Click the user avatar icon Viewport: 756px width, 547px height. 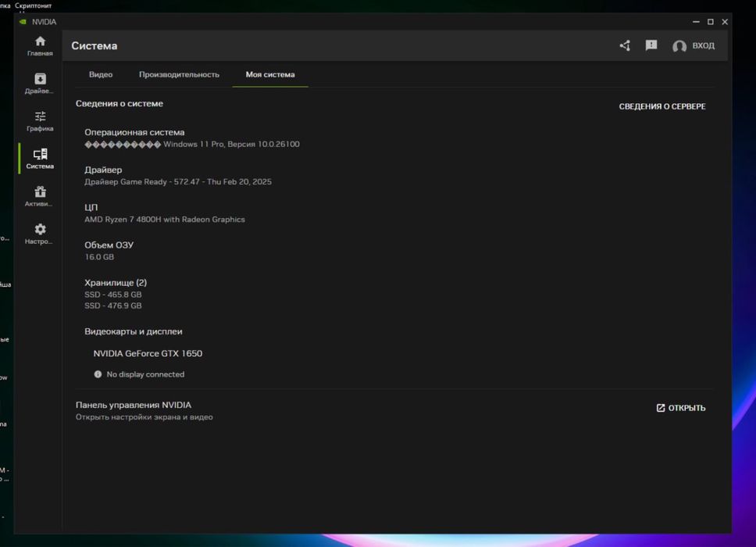(x=679, y=46)
